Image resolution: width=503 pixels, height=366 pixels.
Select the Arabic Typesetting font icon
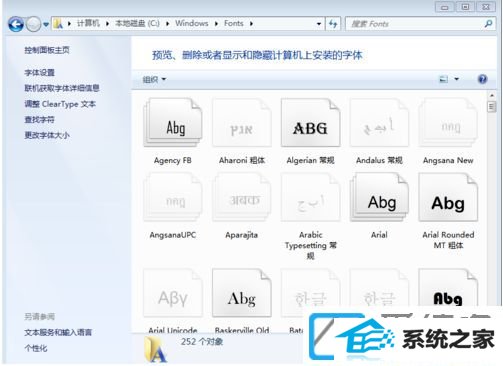(310, 197)
